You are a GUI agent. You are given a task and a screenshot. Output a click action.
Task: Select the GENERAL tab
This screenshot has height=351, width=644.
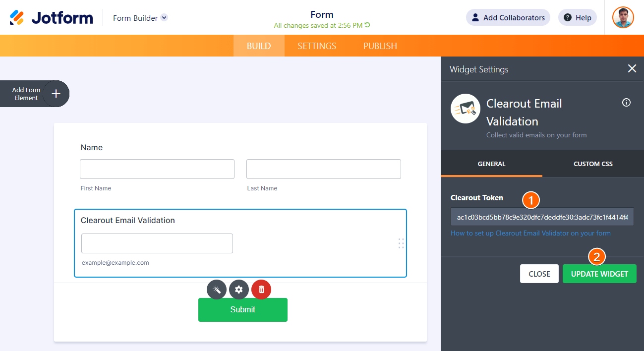click(491, 164)
